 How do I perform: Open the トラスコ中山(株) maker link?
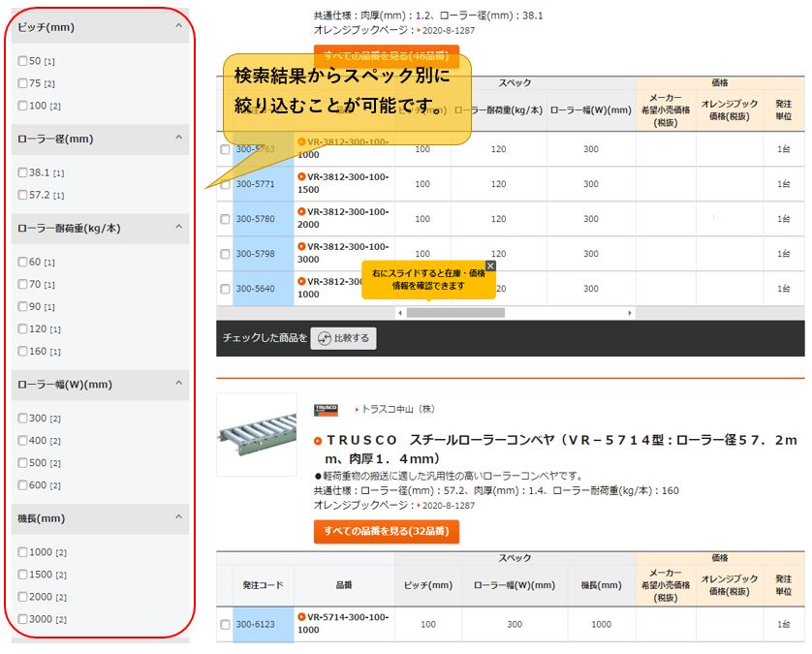(x=397, y=409)
